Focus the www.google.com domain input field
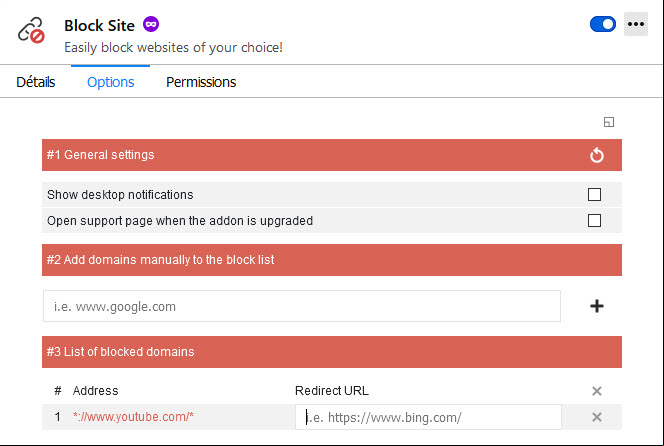Viewport: 664px width, 446px height. tap(302, 306)
